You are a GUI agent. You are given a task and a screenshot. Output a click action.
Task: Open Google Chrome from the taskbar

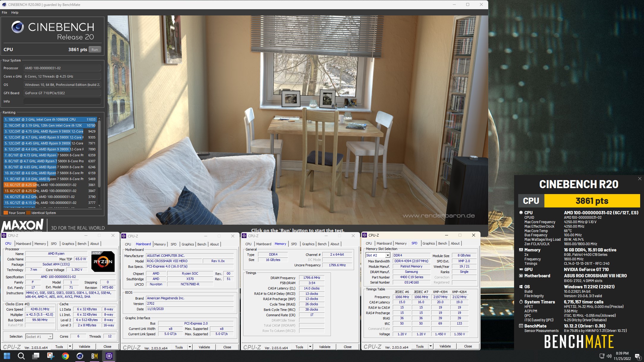(x=65, y=356)
